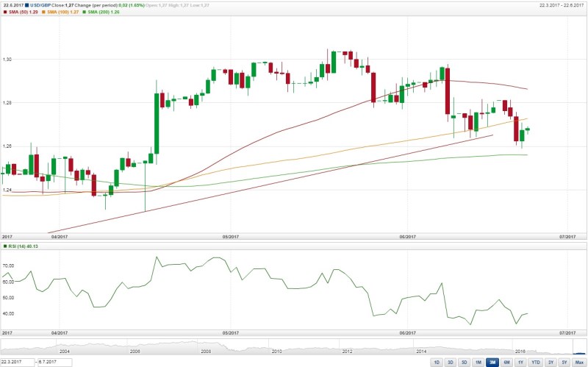Image resolution: width=588 pixels, height=367 pixels.
Task: Show Max time range
Action: [579, 363]
